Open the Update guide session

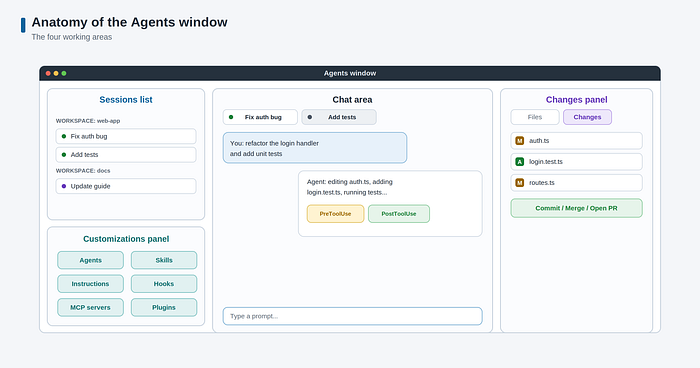click(x=126, y=186)
